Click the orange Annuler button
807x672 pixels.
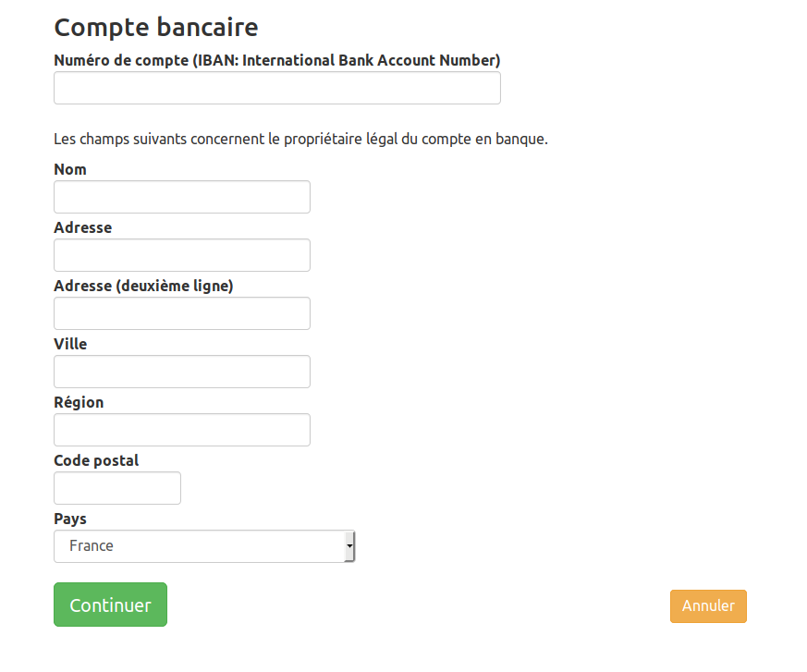tap(708, 606)
